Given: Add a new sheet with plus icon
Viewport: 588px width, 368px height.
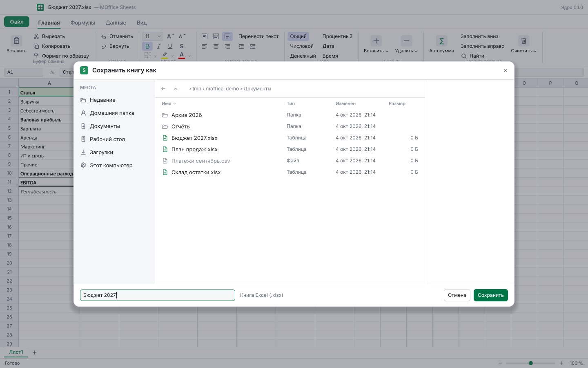Looking at the screenshot, I should click(x=34, y=352).
